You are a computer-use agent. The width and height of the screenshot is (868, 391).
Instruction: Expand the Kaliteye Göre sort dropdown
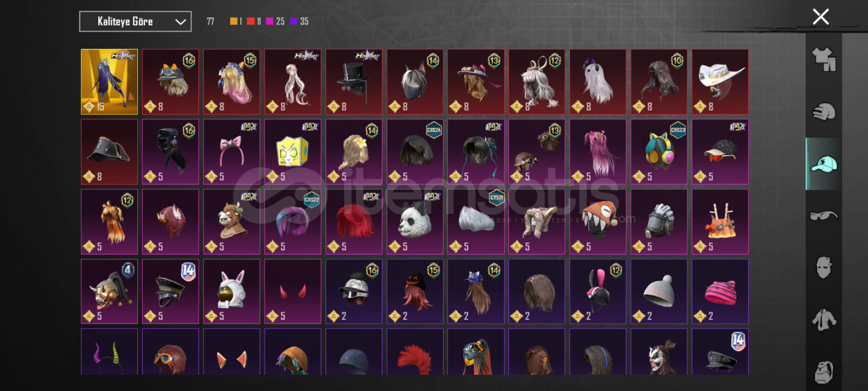click(x=135, y=22)
